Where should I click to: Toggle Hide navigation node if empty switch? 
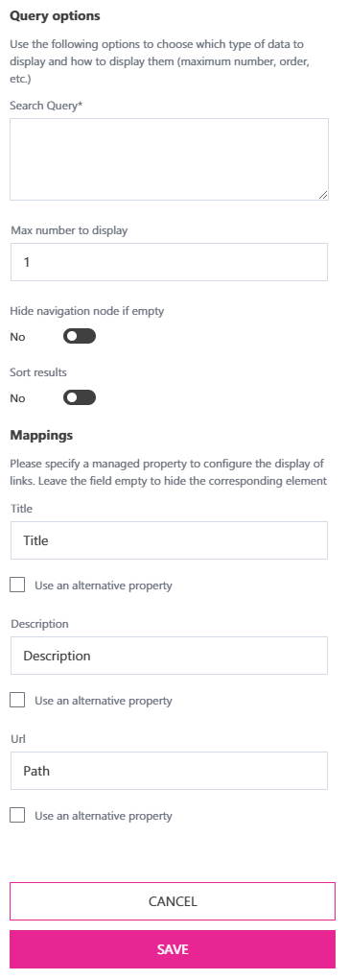coord(80,336)
